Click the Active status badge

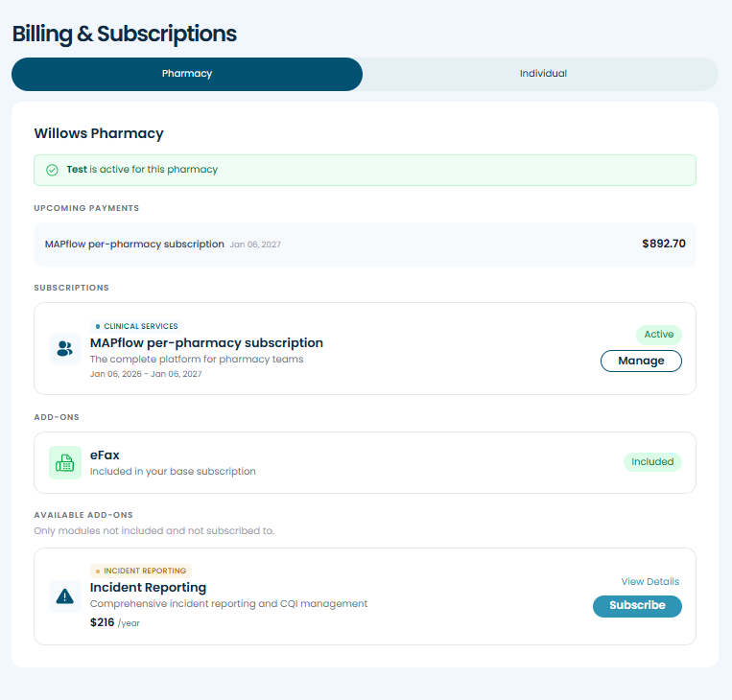coord(658,335)
